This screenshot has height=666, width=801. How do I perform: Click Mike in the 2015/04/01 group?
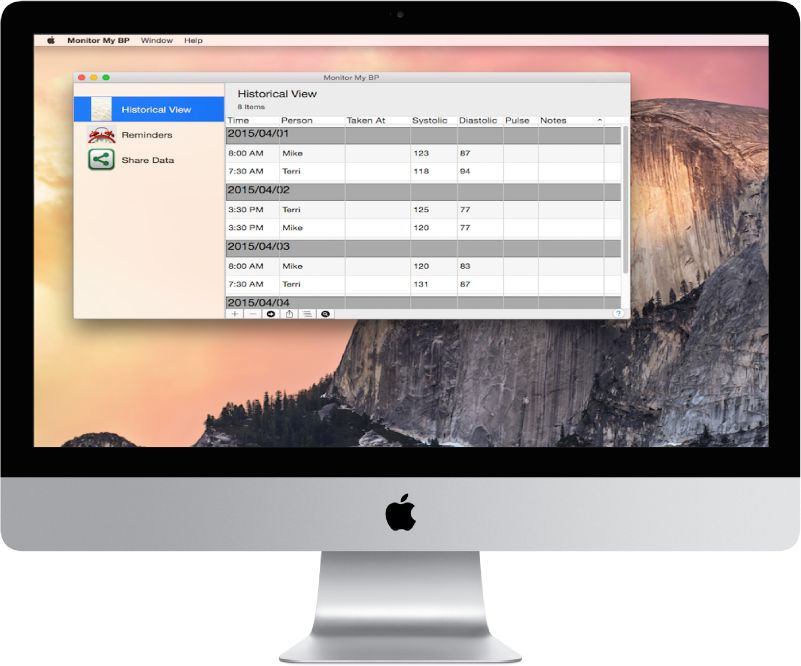tap(292, 153)
